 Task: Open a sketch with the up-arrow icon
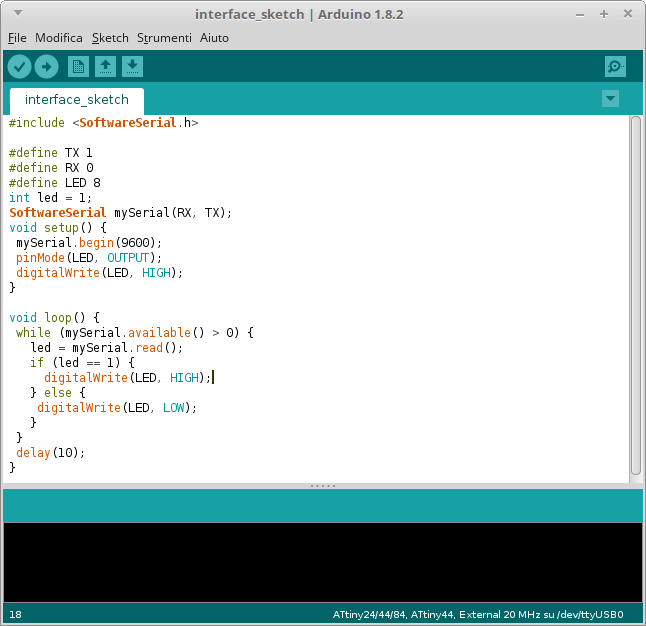(x=105, y=66)
